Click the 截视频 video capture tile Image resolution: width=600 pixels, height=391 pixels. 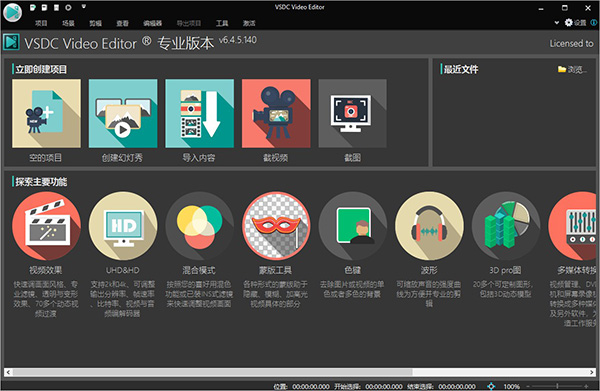(276, 113)
